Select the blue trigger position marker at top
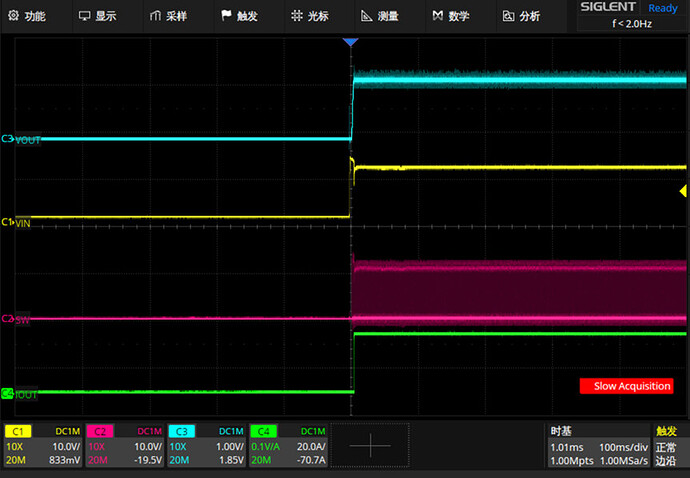690x478 pixels. (350, 42)
